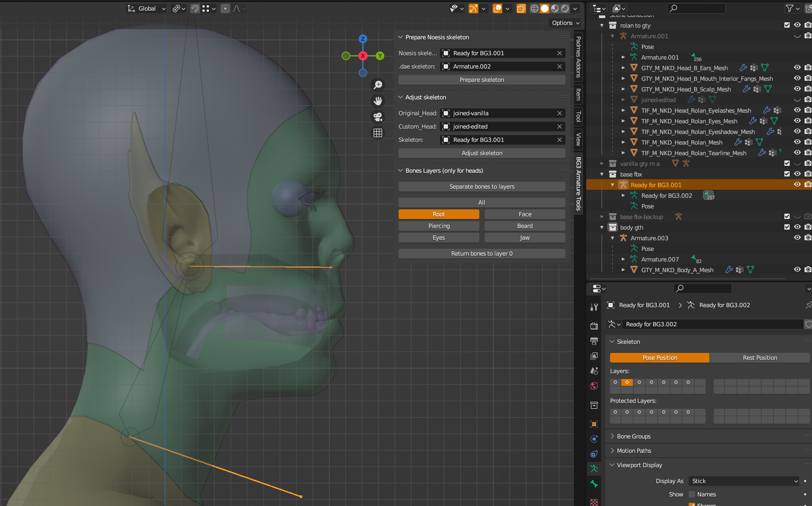The image size is (812, 506).
Task: Select material preview shading
Action: coord(555,9)
